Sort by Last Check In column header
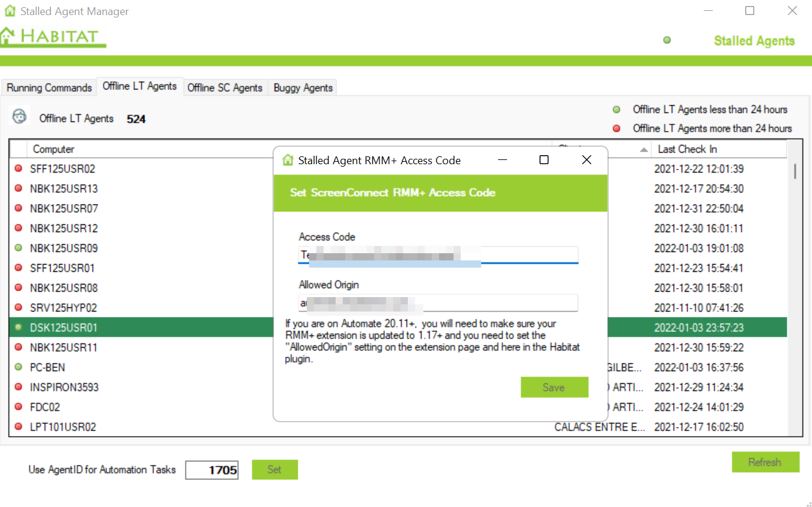The height and width of the screenshot is (507, 812). tap(719, 149)
